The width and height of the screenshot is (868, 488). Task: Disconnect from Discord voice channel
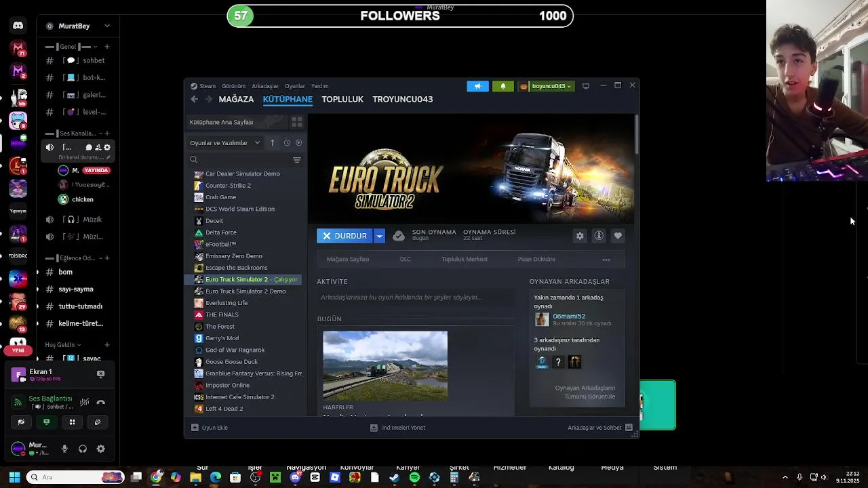click(101, 402)
